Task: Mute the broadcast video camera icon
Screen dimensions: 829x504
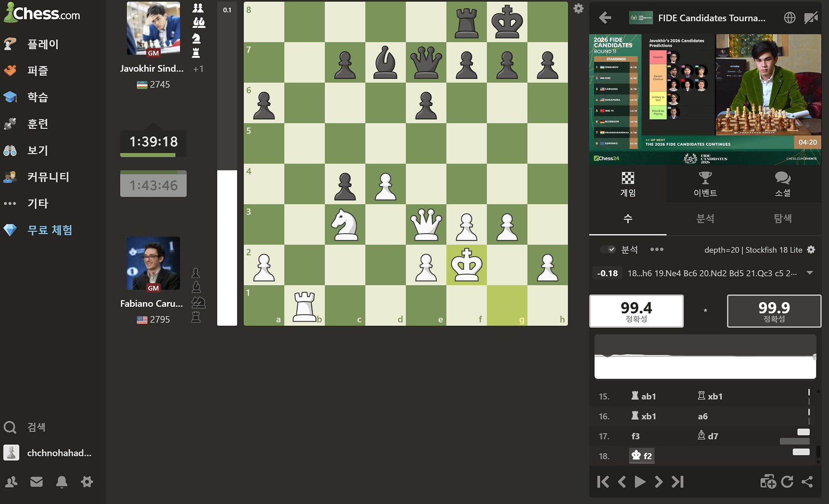Action: click(810, 18)
